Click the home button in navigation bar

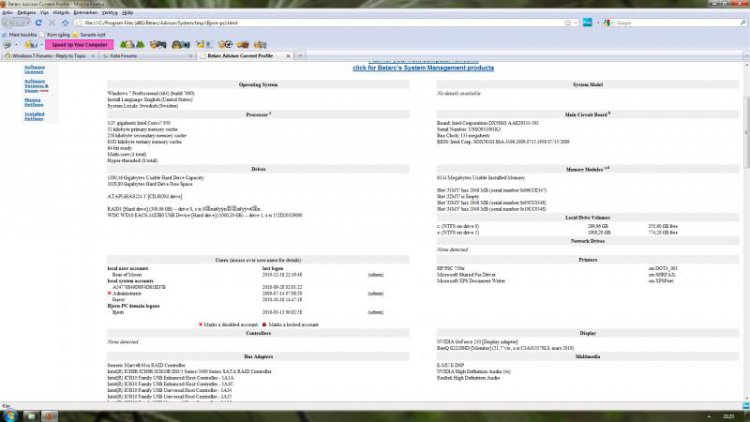[x=65, y=22]
